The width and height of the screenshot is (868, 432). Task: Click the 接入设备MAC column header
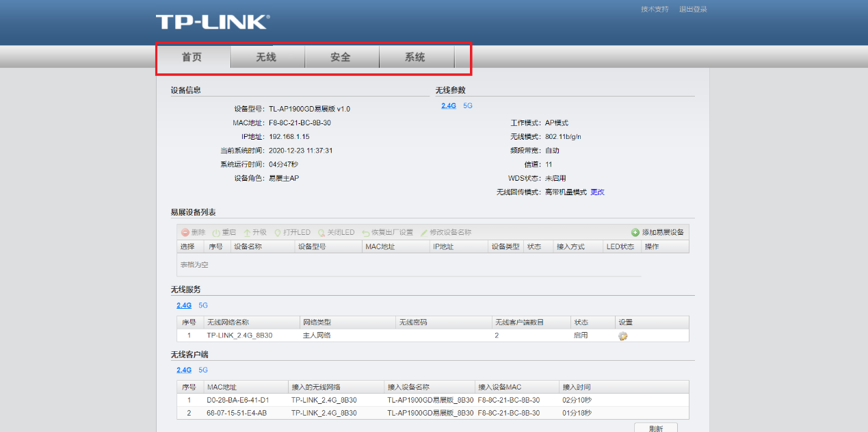click(516, 387)
